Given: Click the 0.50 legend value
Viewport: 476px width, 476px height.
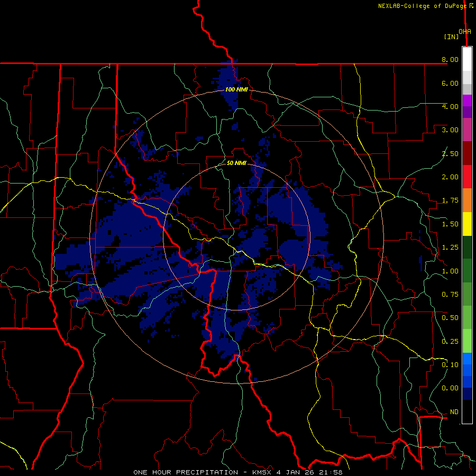Looking at the screenshot, I should pos(450,318).
